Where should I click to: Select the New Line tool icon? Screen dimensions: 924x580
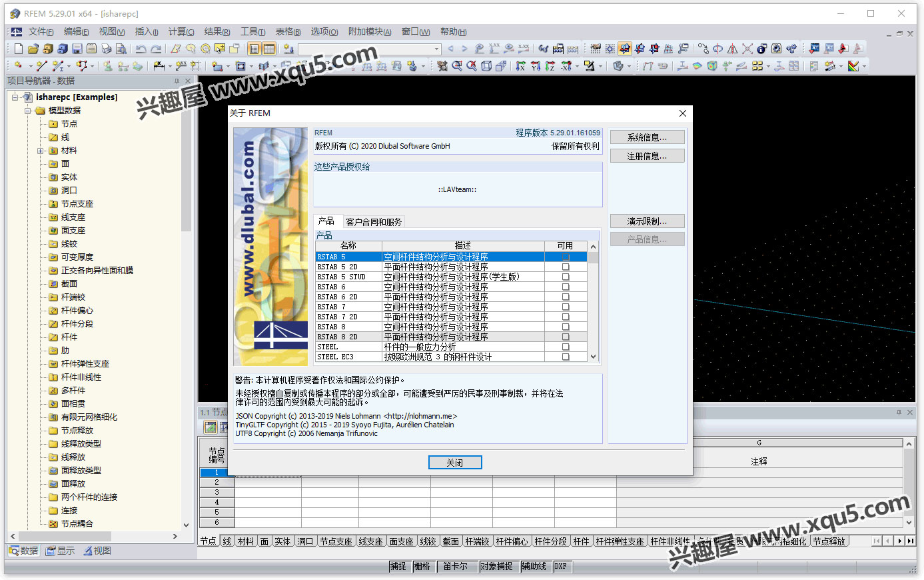[41, 66]
